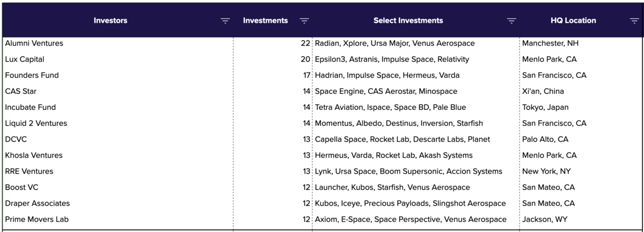The image size is (644, 232).
Task: Click the DCVC investor name
Action: (16, 139)
